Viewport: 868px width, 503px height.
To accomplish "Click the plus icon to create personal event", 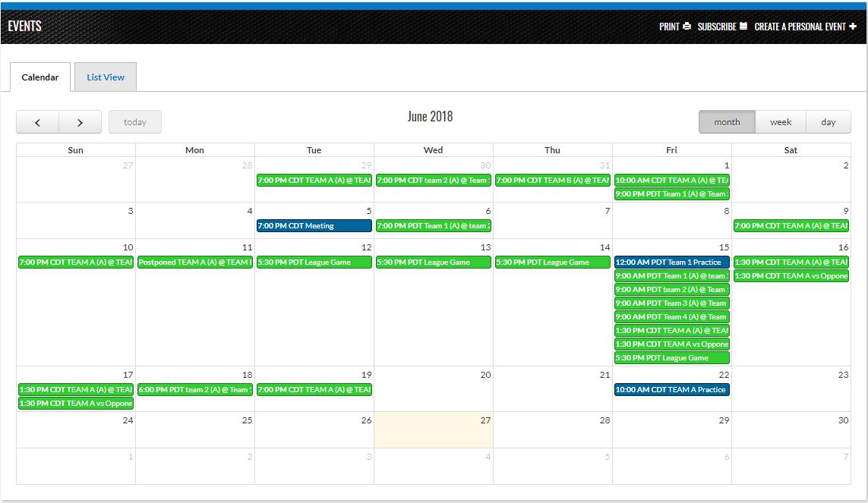I will (x=853, y=27).
